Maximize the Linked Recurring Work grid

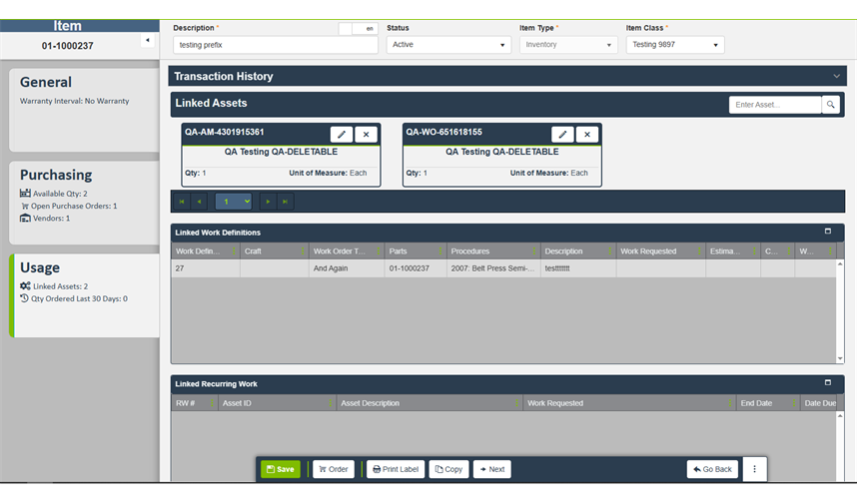click(827, 383)
